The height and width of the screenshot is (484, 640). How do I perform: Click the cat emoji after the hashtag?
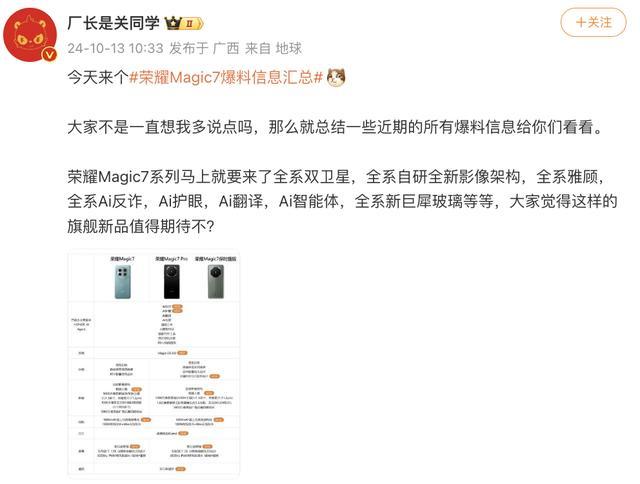336,77
